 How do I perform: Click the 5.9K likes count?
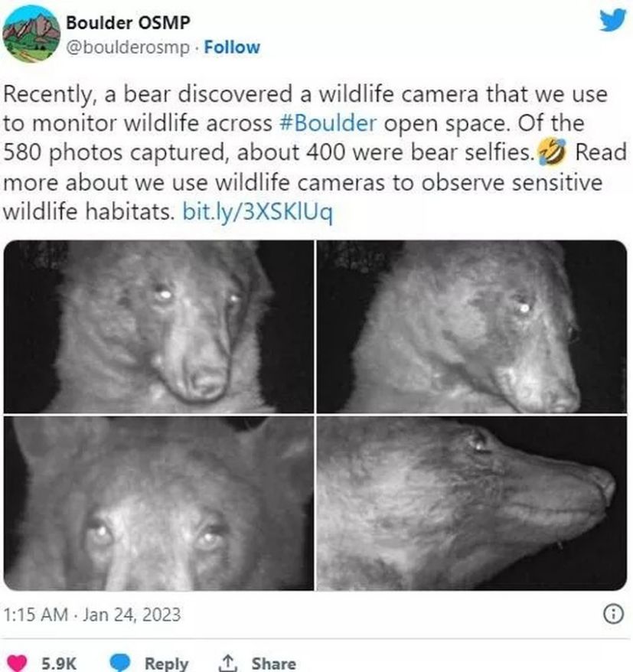tap(59, 664)
